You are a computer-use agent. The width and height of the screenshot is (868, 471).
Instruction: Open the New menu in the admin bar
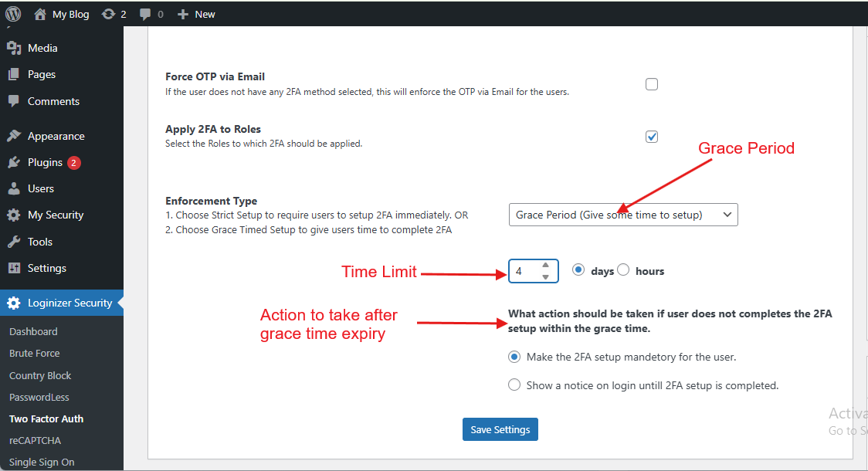point(195,13)
